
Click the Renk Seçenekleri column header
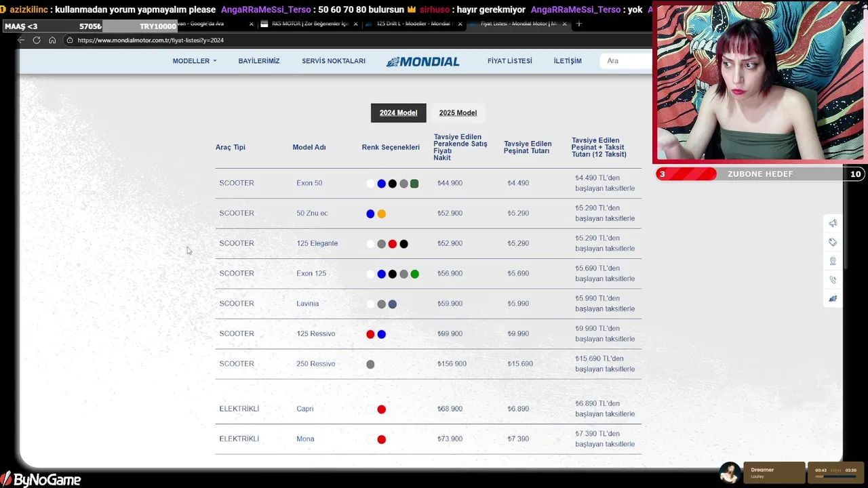(391, 147)
